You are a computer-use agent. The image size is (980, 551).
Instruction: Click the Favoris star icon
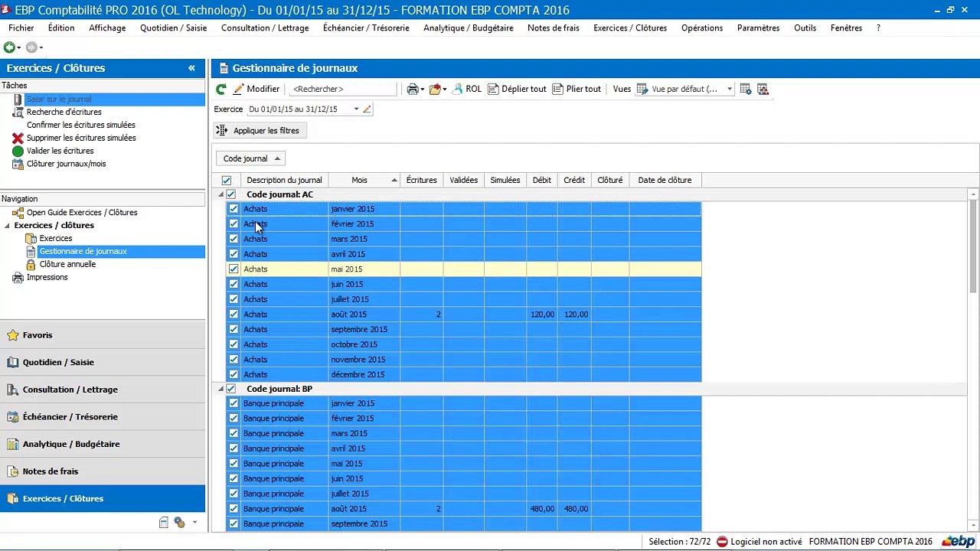(x=12, y=335)
